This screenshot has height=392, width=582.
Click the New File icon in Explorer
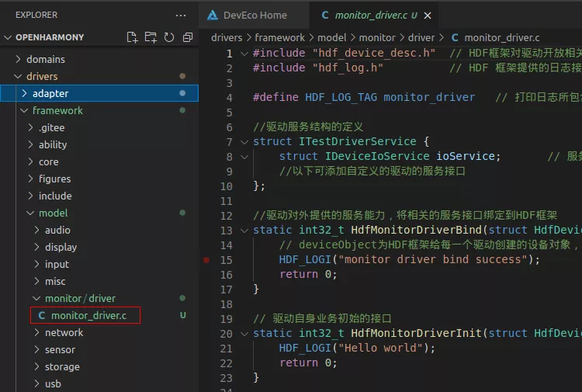pos(132,37)
